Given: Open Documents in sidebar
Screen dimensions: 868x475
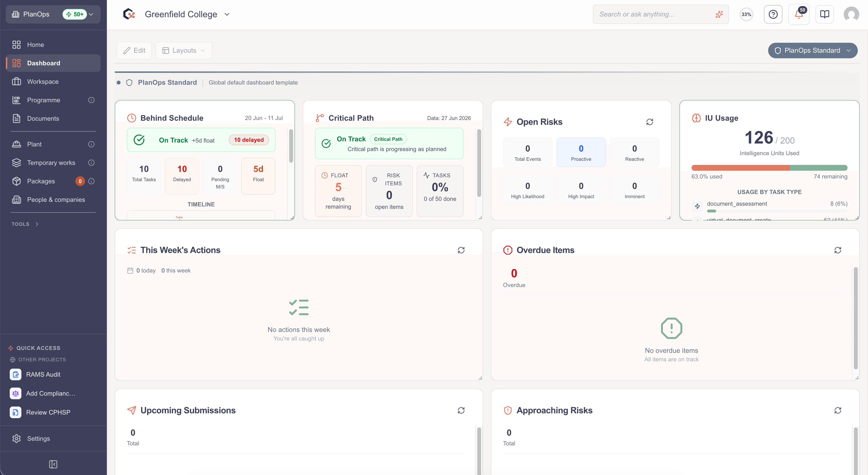Looking at the screenshot, I should [x=53, y=119].
